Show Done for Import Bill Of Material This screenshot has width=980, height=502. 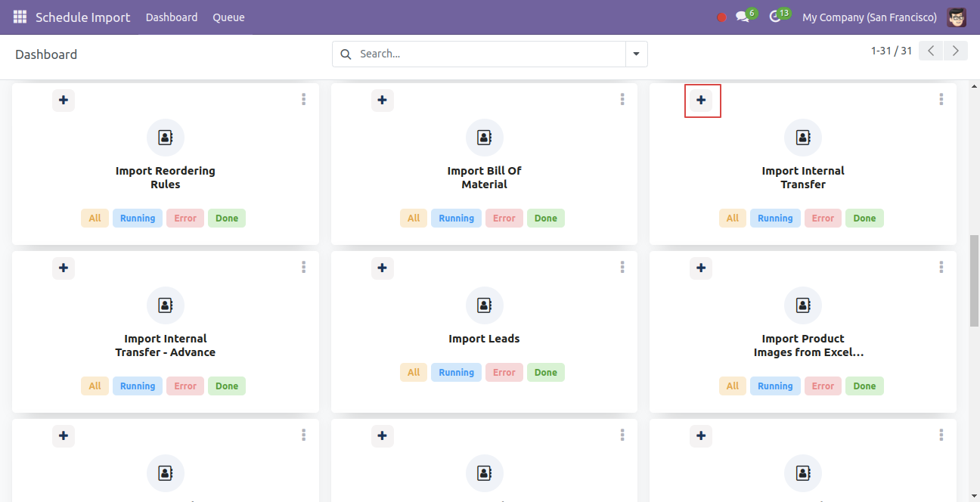[x=546, y=218]
